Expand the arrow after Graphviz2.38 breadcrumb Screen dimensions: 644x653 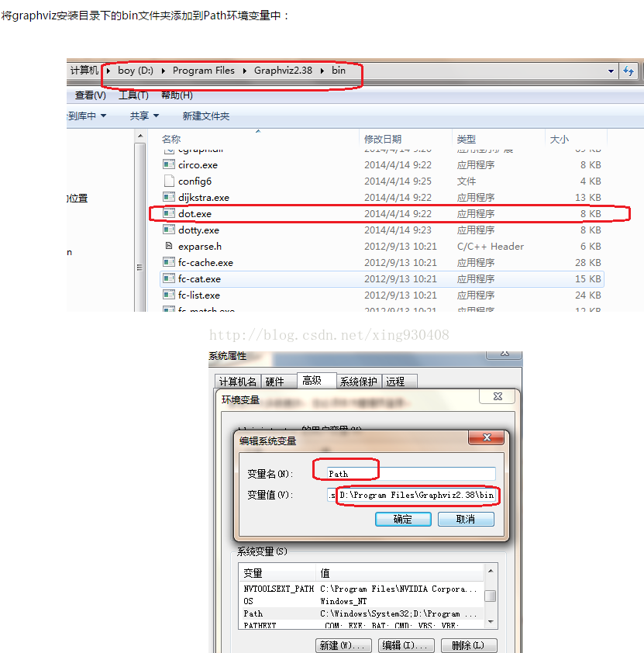322,71
